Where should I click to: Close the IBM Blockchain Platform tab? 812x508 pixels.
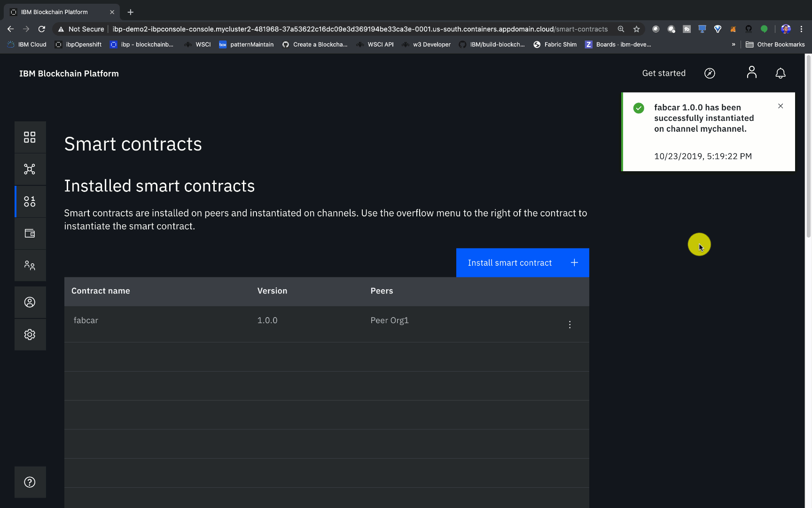112,12
